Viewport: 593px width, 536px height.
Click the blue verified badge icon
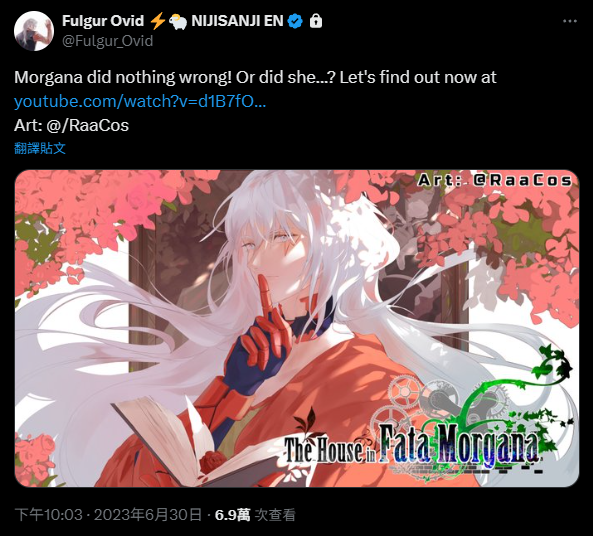[295, 21]
